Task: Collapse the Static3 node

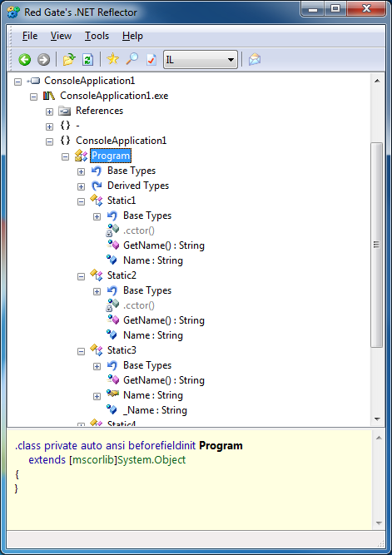Action: click(81, 351)
